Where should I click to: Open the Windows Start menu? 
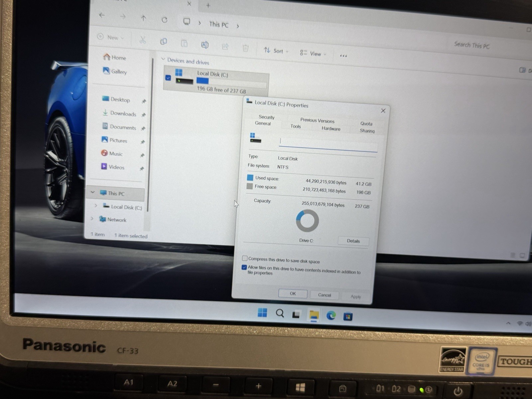pyautogui.click(x=262, y=313)
